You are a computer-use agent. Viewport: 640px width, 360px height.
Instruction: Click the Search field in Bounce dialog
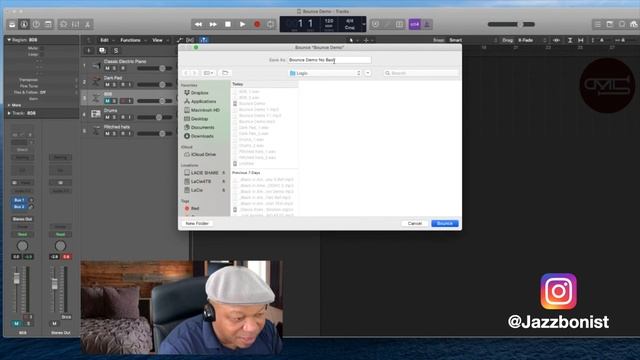421,73
